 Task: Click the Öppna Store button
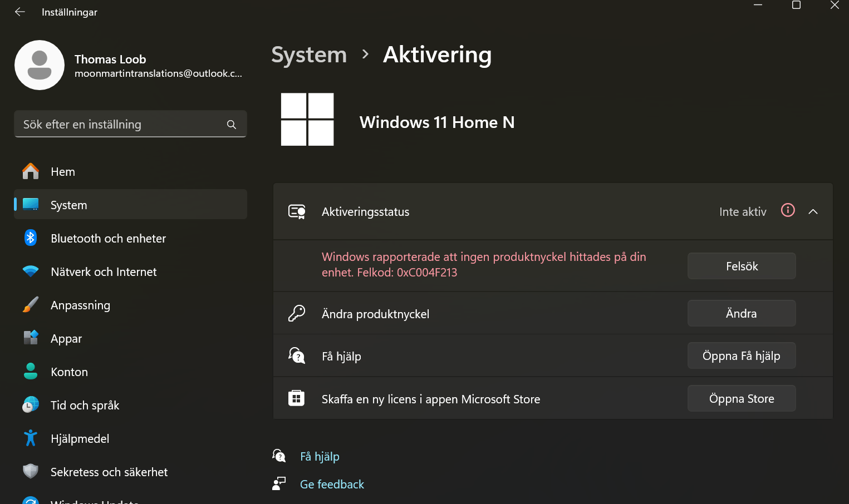pos(742,398)
